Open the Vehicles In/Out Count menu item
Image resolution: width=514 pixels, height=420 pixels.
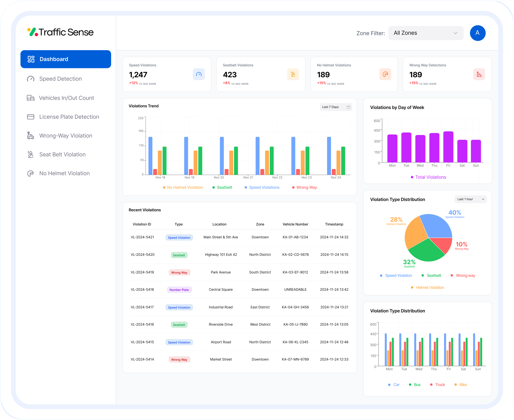pos(66,98)
